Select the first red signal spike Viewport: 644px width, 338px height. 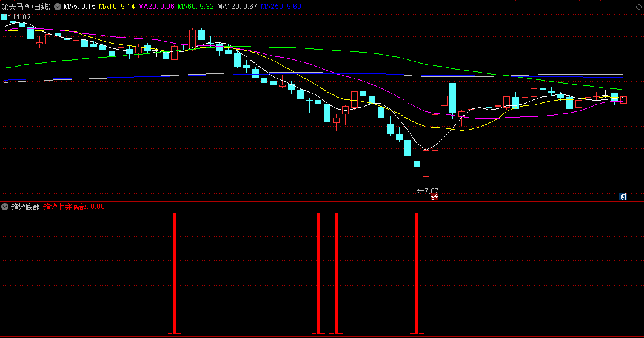tap(175, 274)
